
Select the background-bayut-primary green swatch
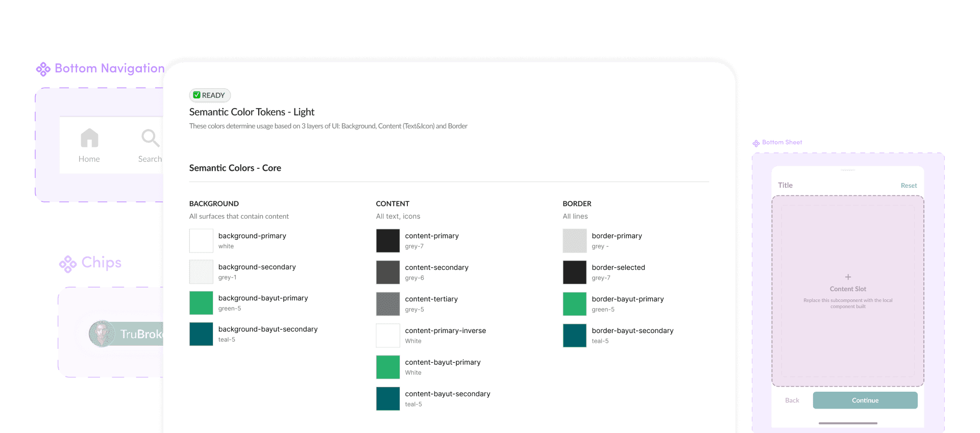point(201,303)
